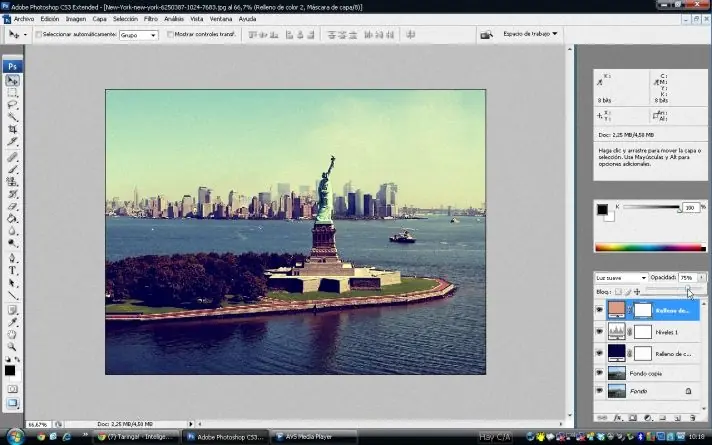The height and width of the screenshot is (445, 712).
Task: Open the Filtro menu
Action: pyautogui.click(x=150, y=18)
